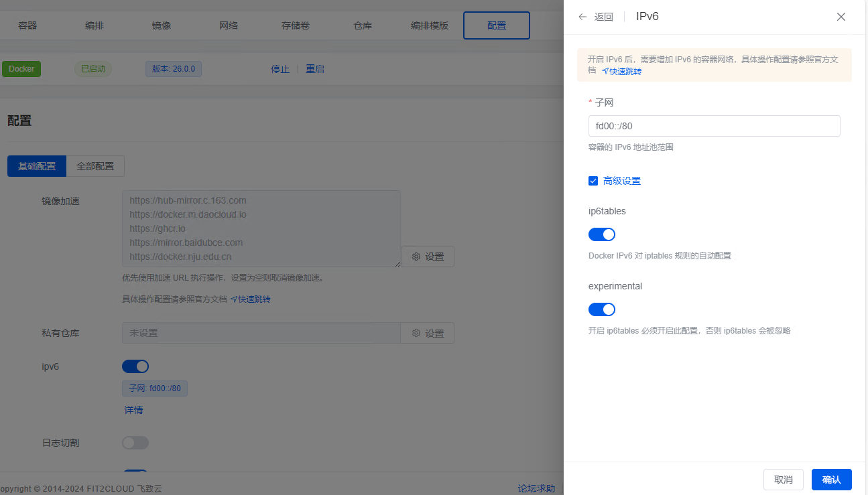The image size is (868, 495).
Task: Click the 子网 input containing fd00::/80
Action: click(x=714, y=126)
